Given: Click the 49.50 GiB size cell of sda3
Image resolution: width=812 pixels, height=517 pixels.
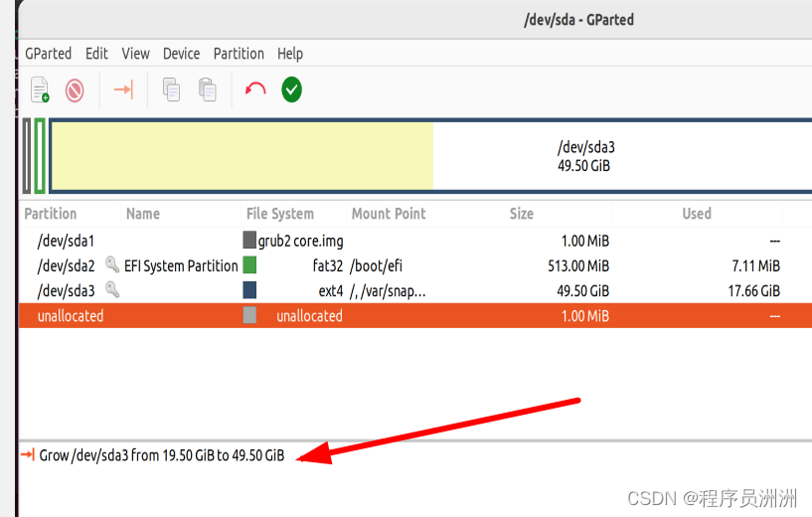Looking at the screenshot, I should click(583, 290).
